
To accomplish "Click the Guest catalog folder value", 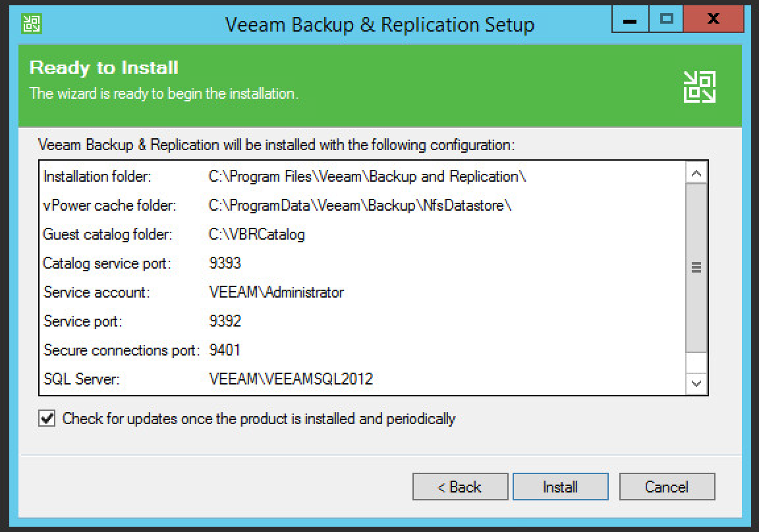I will pos(256,234).
